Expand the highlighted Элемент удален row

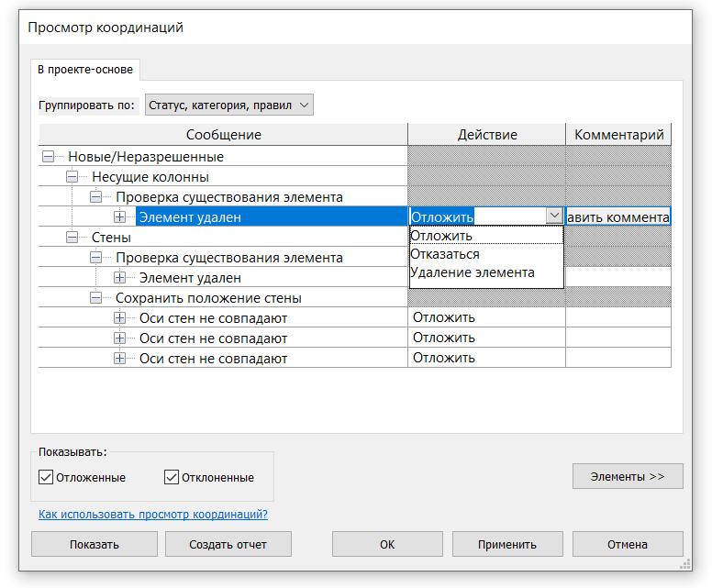pos(120,217)
